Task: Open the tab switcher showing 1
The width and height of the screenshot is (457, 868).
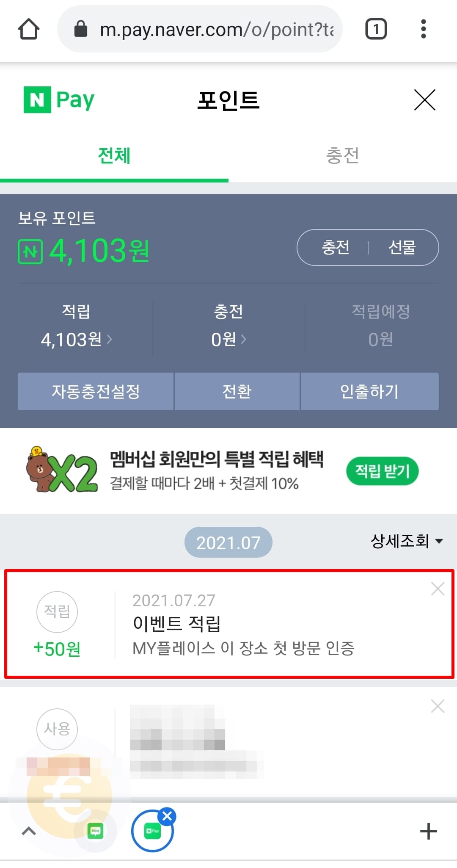Action: point(376,29)
